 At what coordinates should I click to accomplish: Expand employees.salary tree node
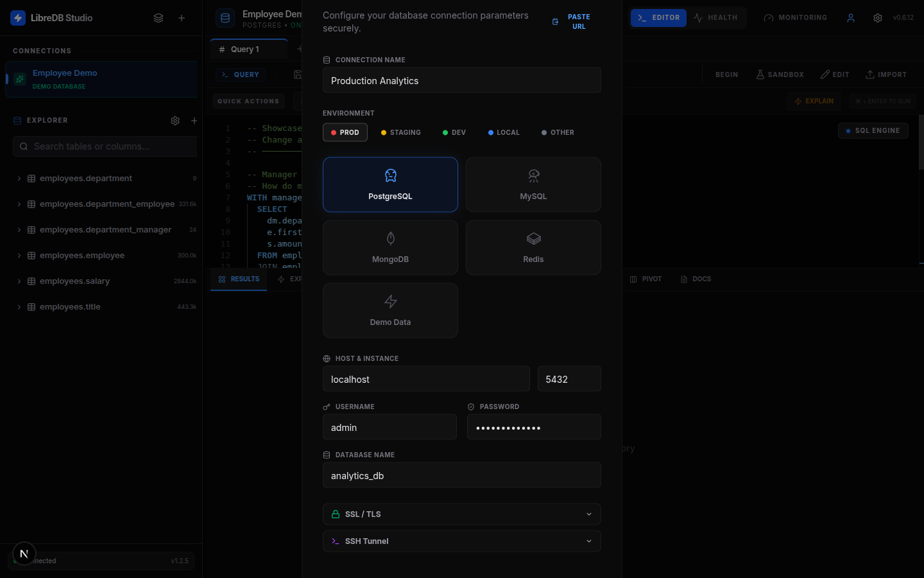pos(19,281)
